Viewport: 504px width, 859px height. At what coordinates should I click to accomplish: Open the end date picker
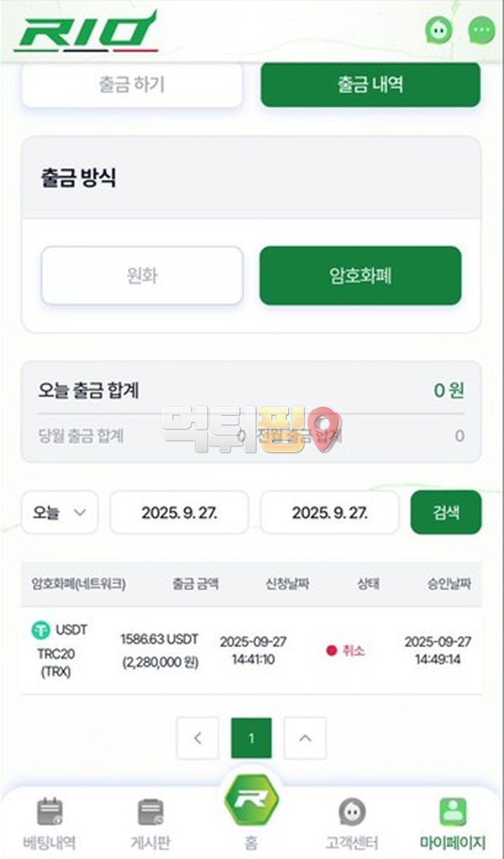click(x=329, y=513)
